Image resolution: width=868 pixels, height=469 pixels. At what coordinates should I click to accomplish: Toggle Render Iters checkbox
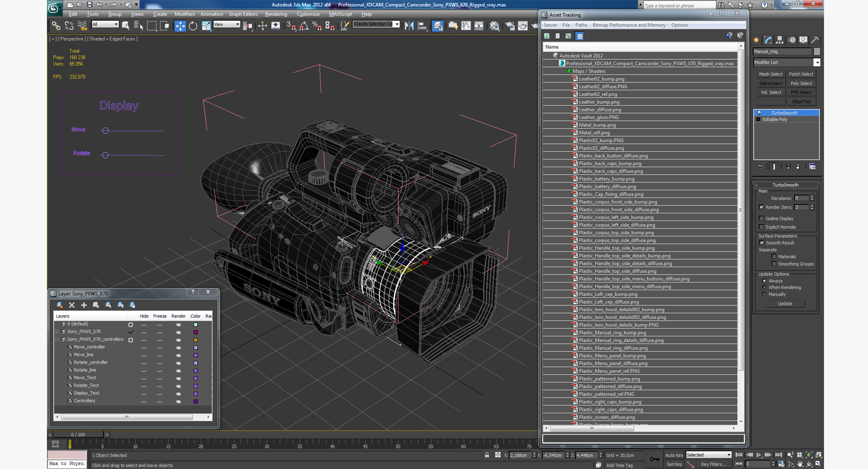[761, 207]
